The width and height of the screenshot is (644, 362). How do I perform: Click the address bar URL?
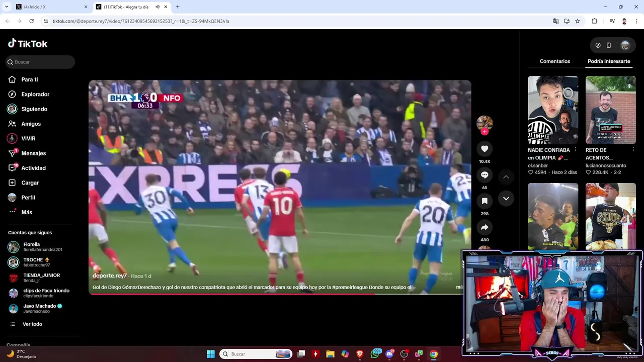click(x=141, y=21)
